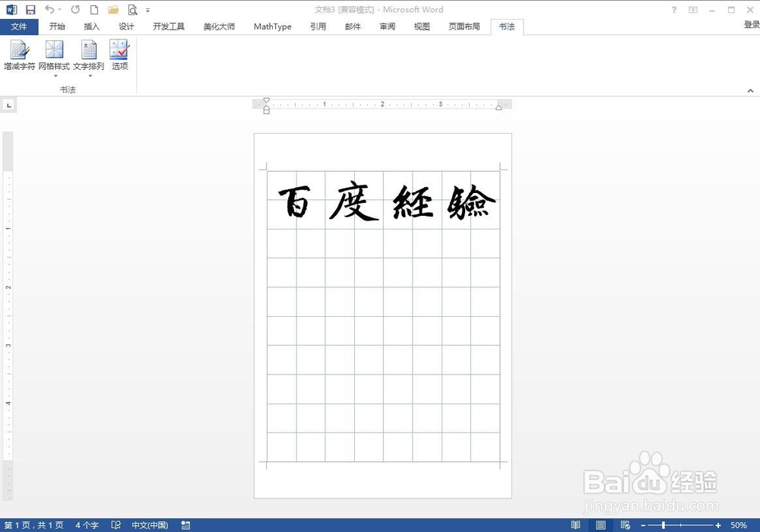The image size is (760, 532).
Task: Create a new blank document icon
Action: point(93,9)
